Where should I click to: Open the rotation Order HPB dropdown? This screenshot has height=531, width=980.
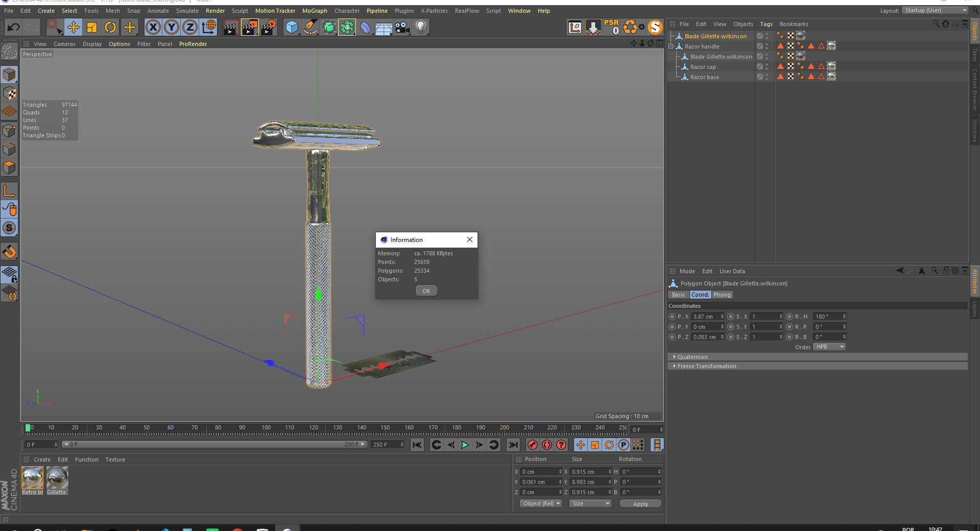(x=829, y=347)
